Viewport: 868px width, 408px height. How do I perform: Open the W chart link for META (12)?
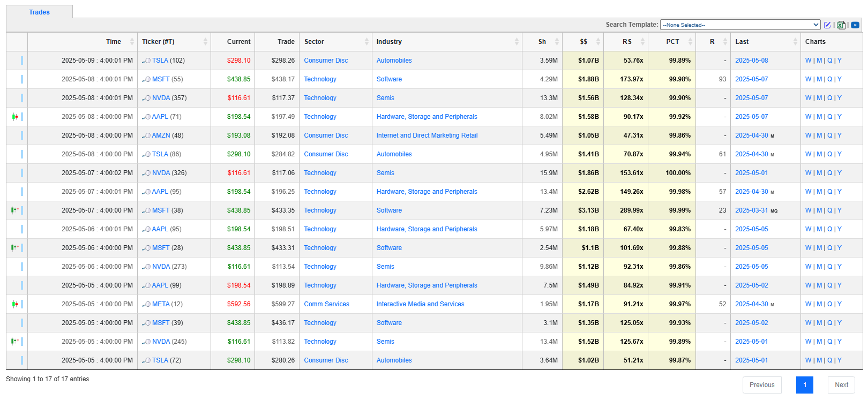pos(808,304)
